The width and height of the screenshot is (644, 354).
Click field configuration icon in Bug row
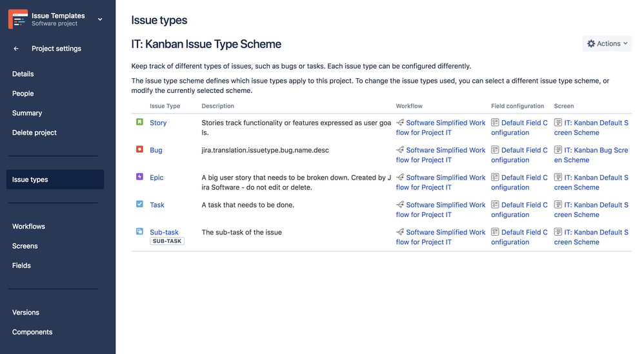click(496, 150)
